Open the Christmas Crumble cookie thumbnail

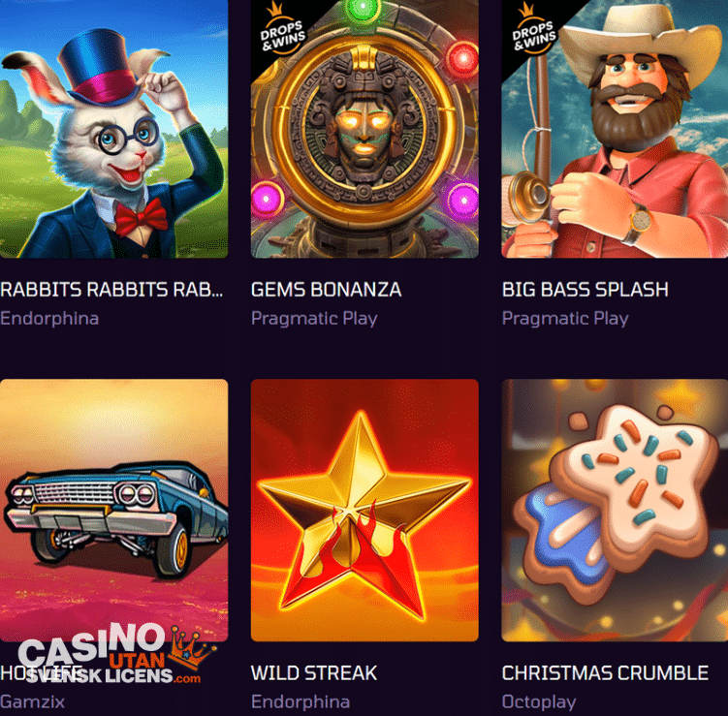615,511
